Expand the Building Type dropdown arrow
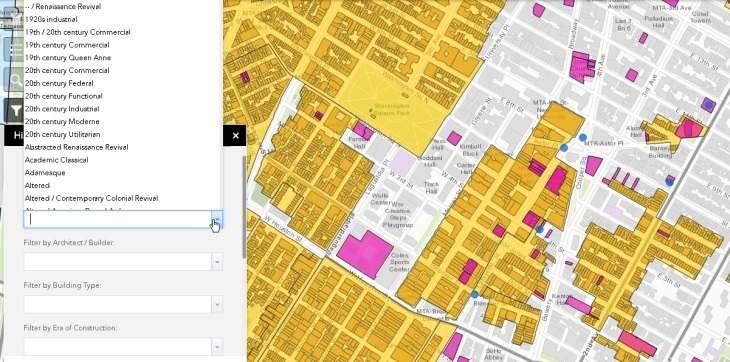This screenshot has height=362, width=730. click(217, 305)
